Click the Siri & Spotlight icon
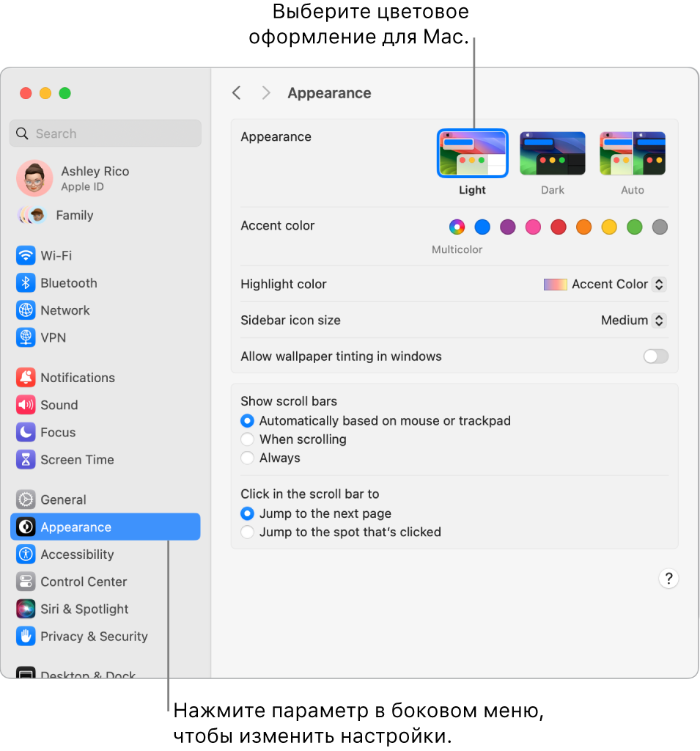This screenshot has height=751, width=700. tap(26, 609)
